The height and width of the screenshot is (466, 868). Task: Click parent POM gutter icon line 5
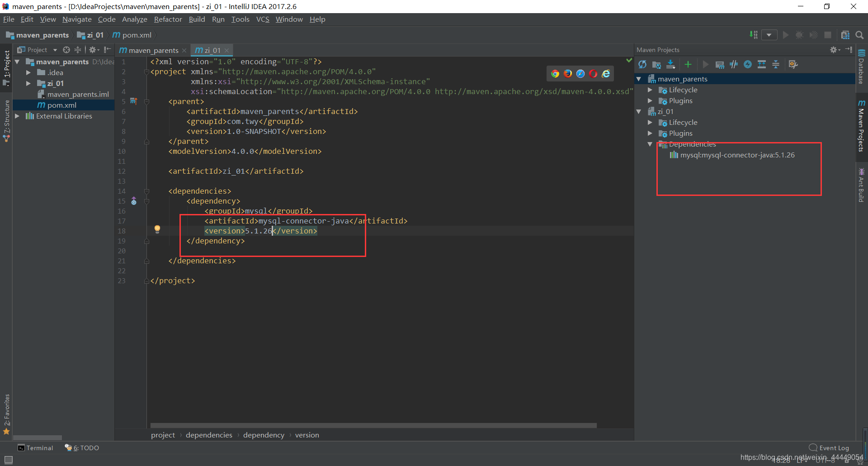pos(133,101)
